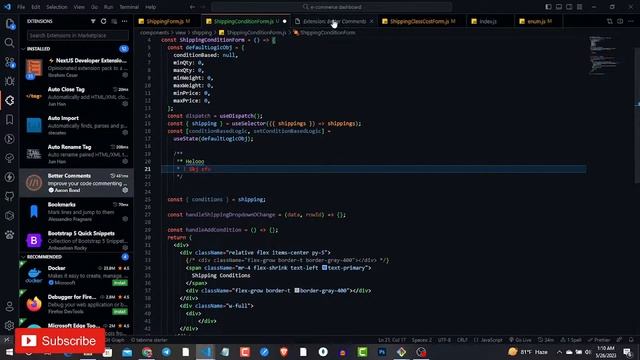Image resolution: width=640 pixels, height=360 pixels.
Task: Open Chrome from Windows taskbar
Action: pyautogui.click(x=147, y=352)
